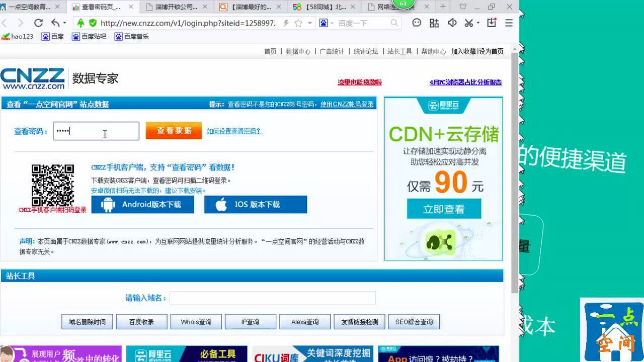Image resolution: width=644 pixels, height=362 pixels.
Task: Close the 查看密码页 tab
Action: click(x=131, y=7)
